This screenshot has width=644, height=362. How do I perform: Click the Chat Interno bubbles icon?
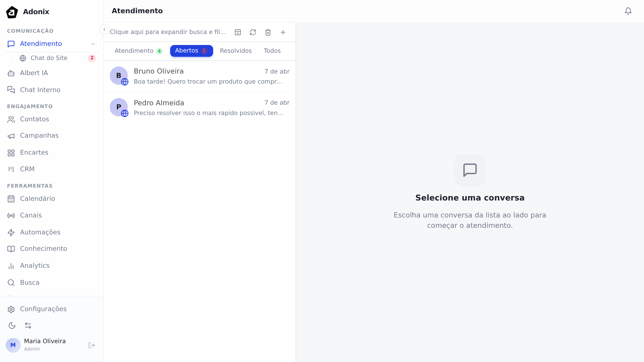tap(11, 90)
